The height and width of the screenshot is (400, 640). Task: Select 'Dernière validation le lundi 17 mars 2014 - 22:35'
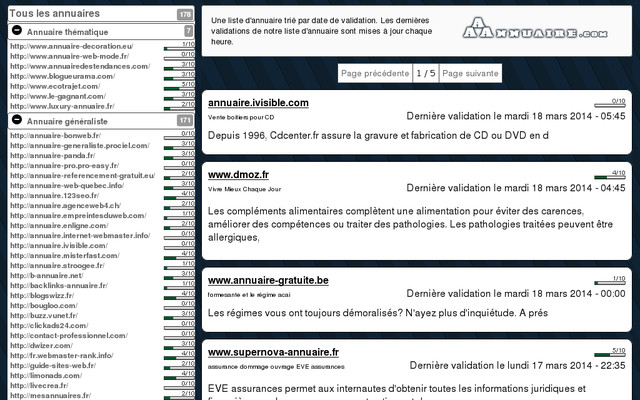(518, 366)
